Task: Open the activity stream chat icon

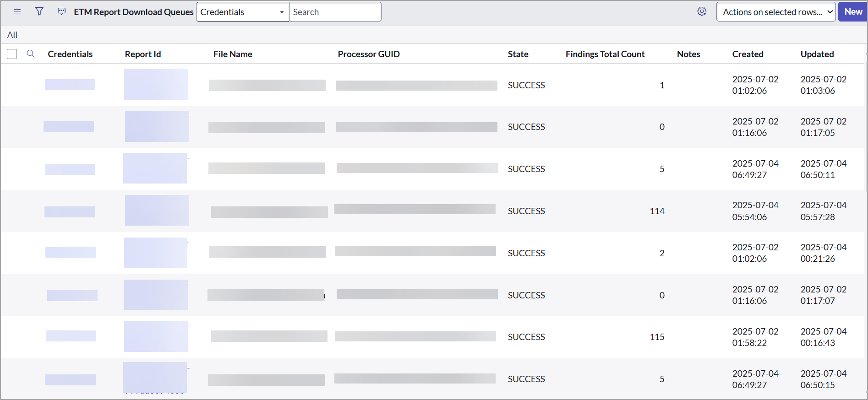Action: pyautogui.click(x=61, y=11)
